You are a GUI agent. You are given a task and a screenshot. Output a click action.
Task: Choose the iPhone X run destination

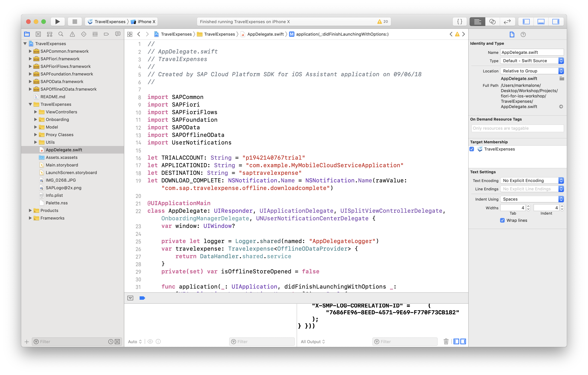click(x=143, y=21)
